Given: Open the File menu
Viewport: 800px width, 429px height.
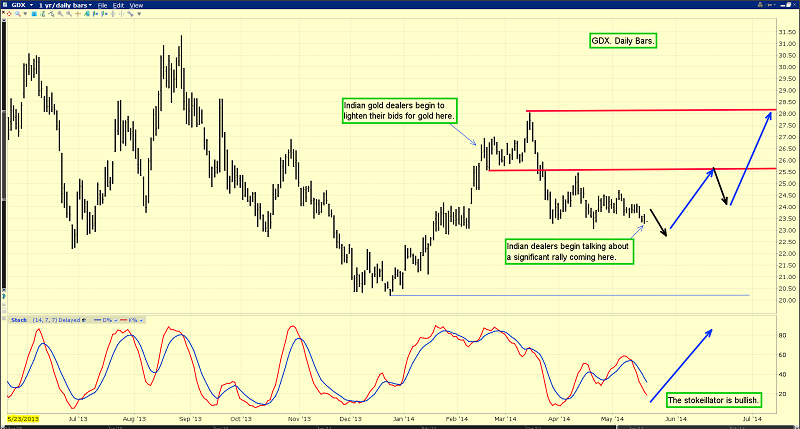Looking at the screenshot, I should click(102, 5).
